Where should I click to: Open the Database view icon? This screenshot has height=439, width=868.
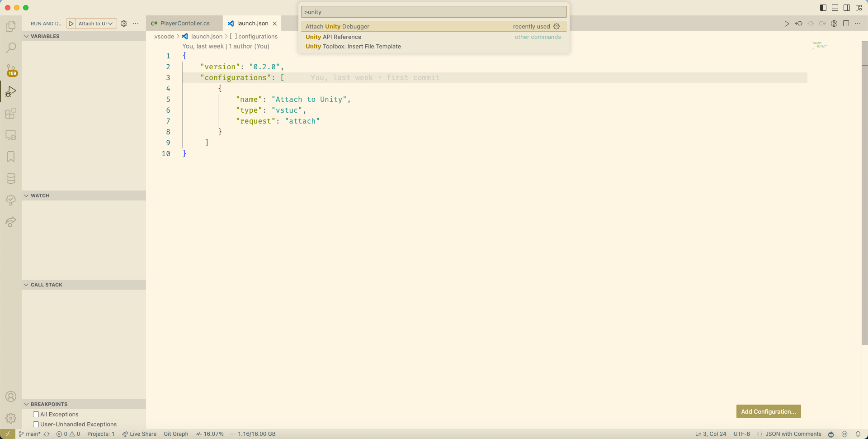click(x=11, y=178)
